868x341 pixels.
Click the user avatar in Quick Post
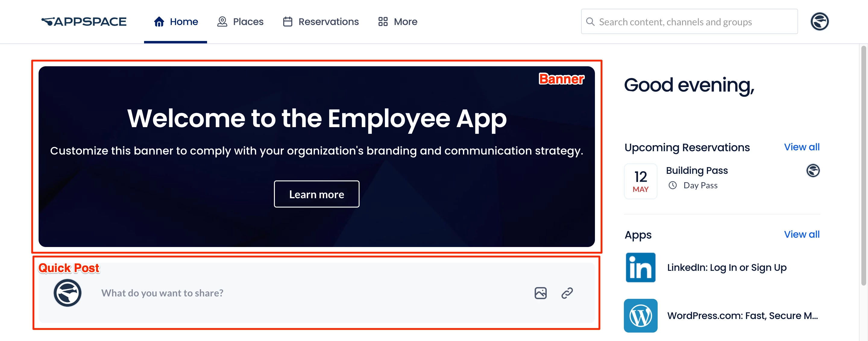pyautogui.click(x=68, y=293)
